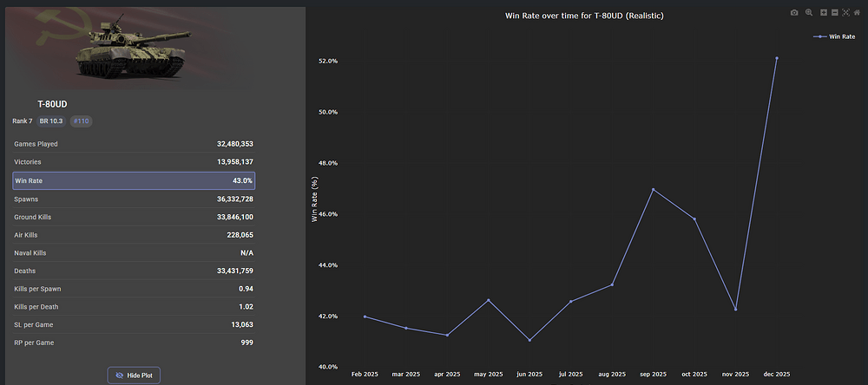868x385 pixels.
Task: Select the zoom magnifier tool
Action: coord(809,13)
